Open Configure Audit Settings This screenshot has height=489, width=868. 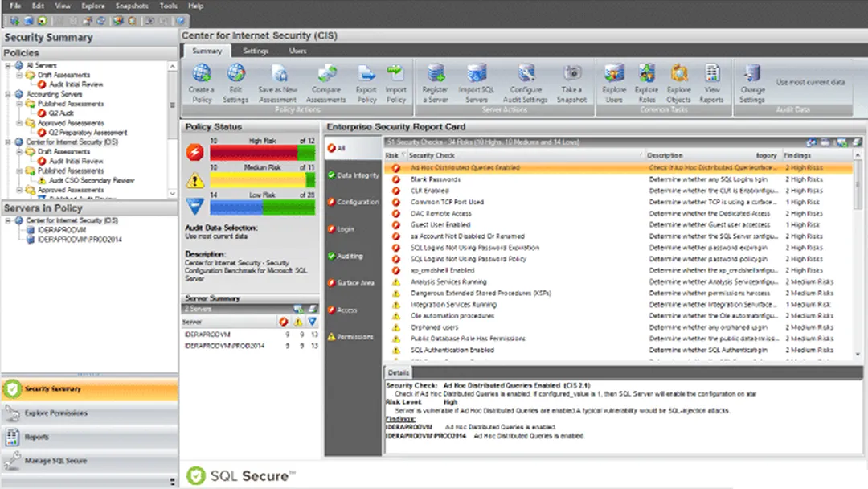526,83
